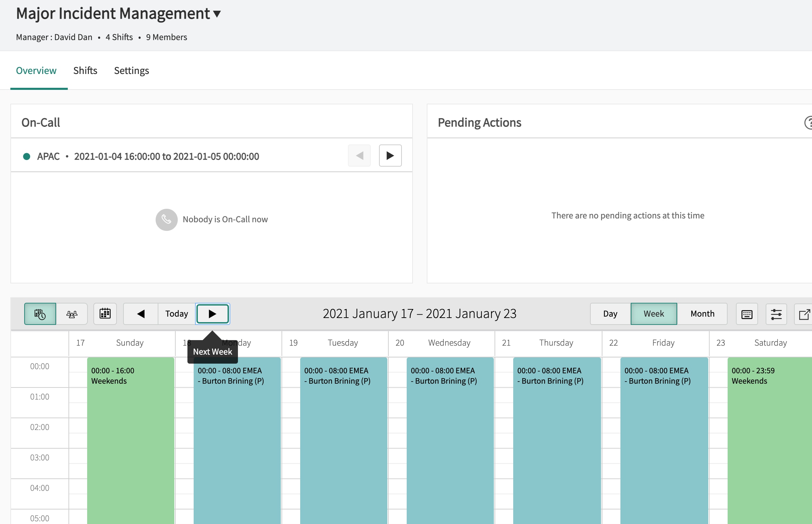Open the Settings tab
The width and height of the screenshot is (812, 524).
131,71
